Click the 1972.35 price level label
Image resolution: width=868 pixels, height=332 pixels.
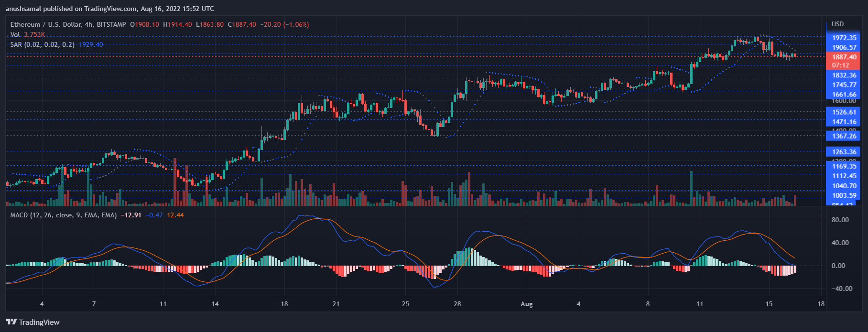(844, 38)
